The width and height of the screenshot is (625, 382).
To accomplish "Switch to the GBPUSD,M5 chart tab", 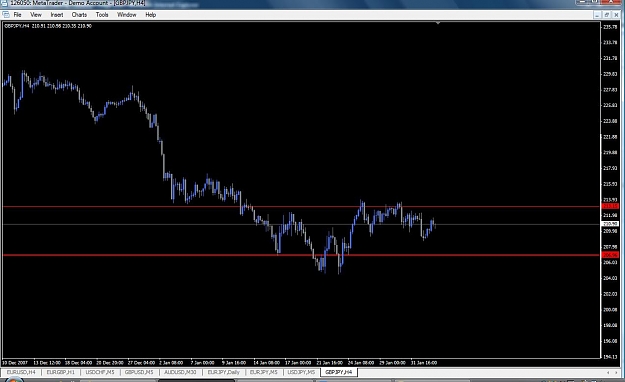I will point(139,372).
